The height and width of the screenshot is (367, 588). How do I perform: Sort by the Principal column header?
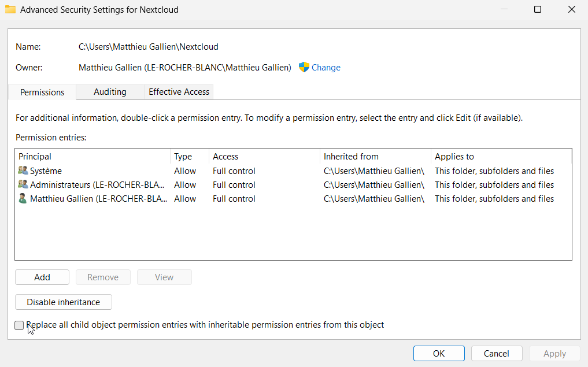[93, 156]
